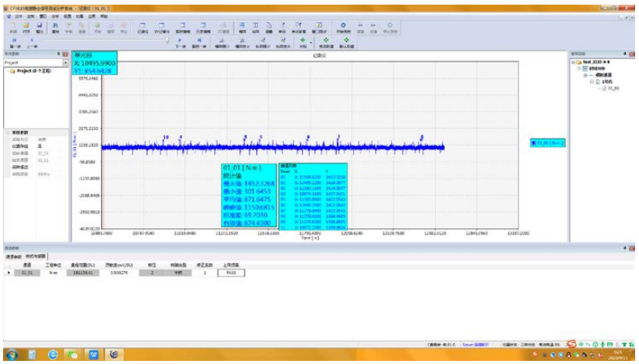Select the second tab in bottom panel

click(36, 256)
